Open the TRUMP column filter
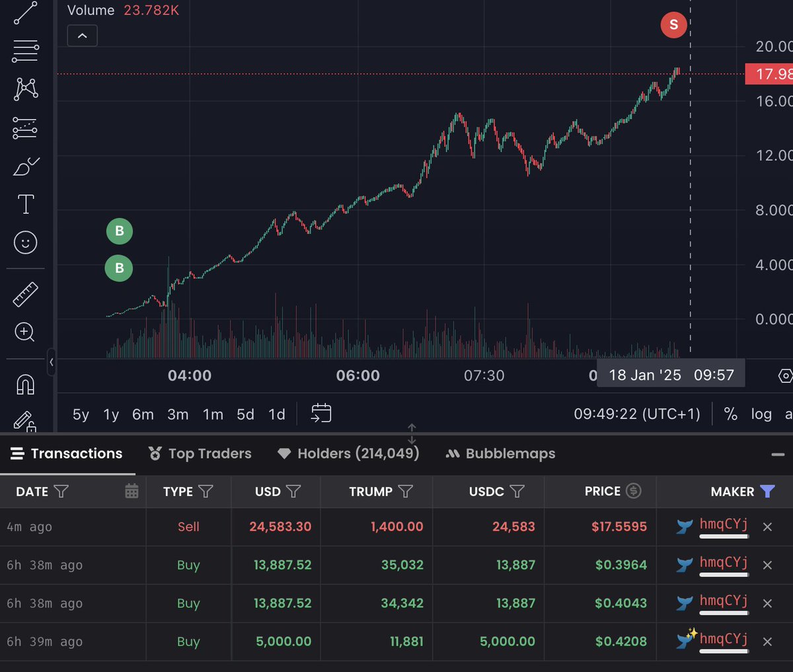The width and height of the screenshot is (793, 672). (x=406, y=492)
